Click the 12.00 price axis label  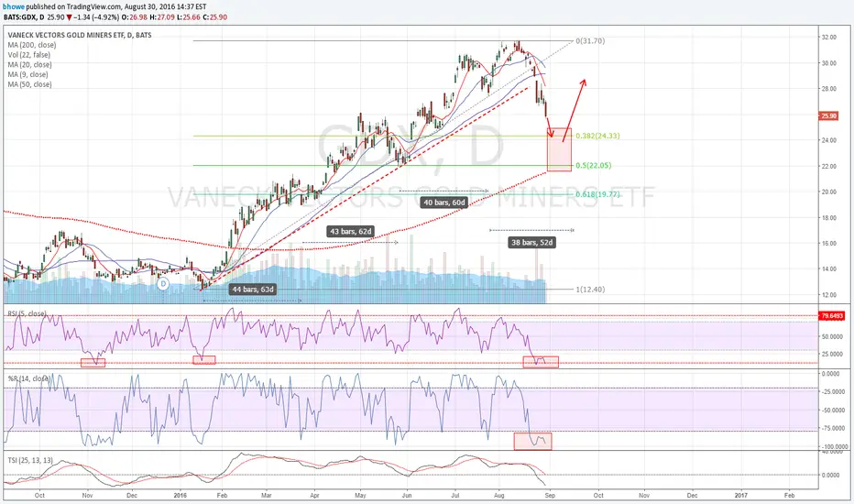829,295
